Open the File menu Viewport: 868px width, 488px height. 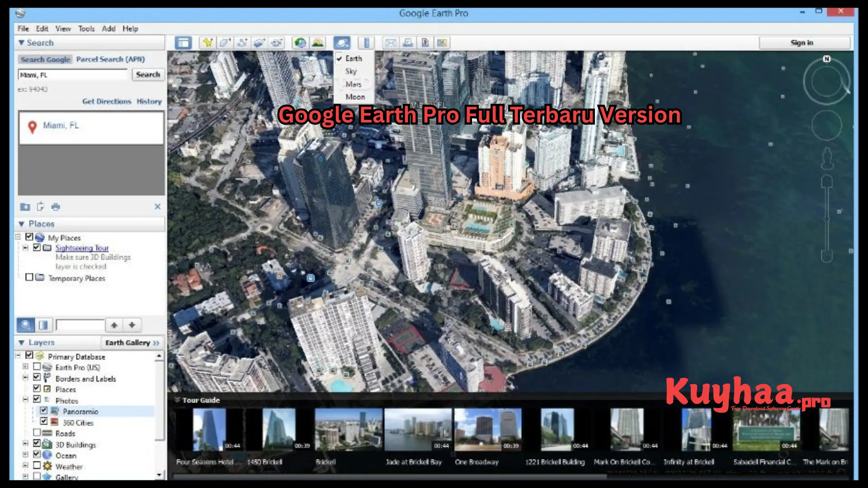(x=23, y=28)
